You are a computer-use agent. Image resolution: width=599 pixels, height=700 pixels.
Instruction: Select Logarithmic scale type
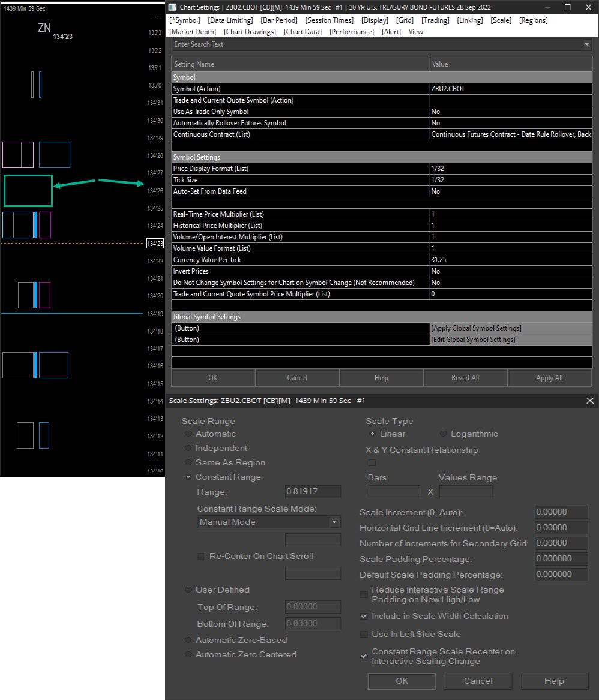[x=443, y=434]
